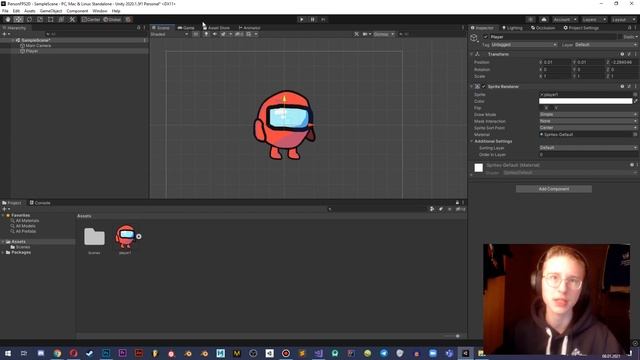
Task: Open Collab services icon
Action: [530, 20]
